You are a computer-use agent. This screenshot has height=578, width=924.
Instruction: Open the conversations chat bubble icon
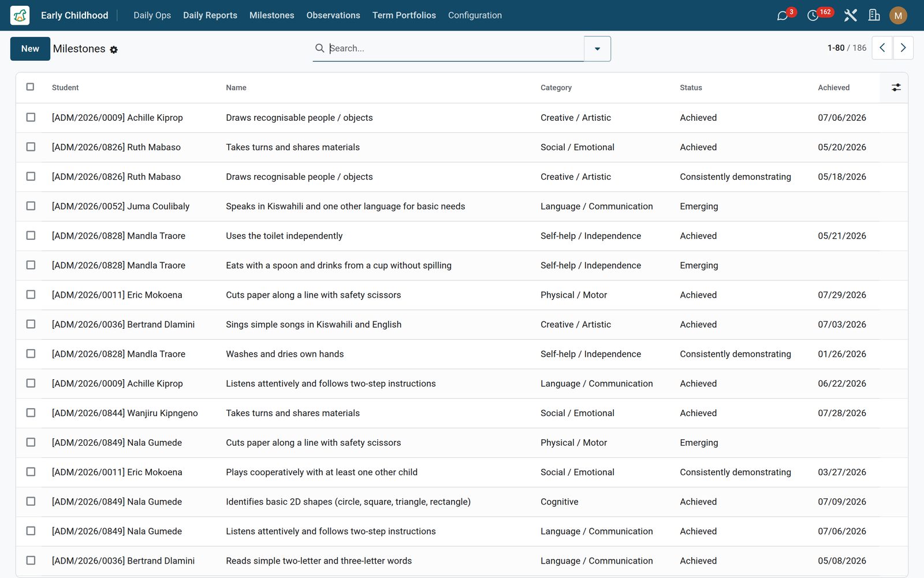783,16
